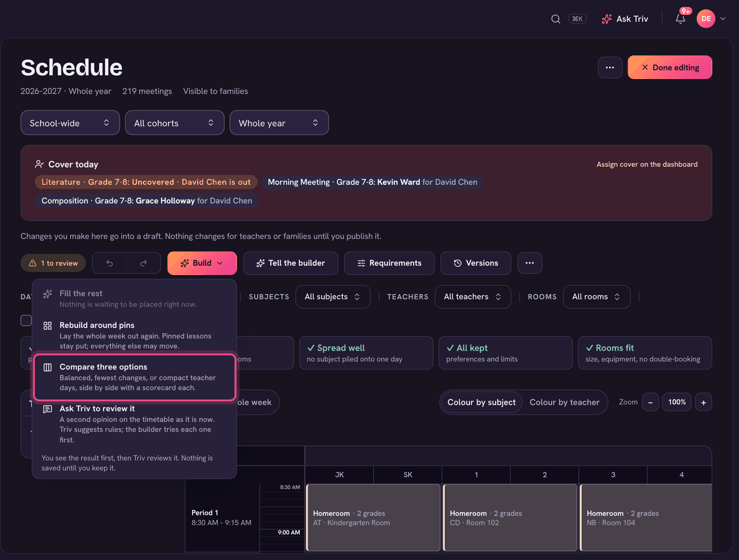Click the Morning Meeting Kevin Ward chip
This screenshot has height=560, width=739.
click(373, 182)
